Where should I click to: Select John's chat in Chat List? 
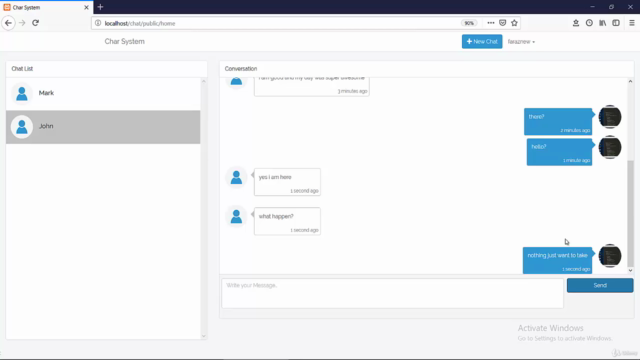(x=103, y=127)
